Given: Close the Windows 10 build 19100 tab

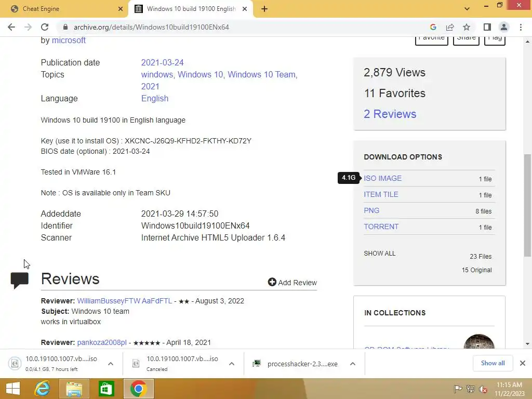Looking at the screenshot, I should click(x=245, y=9).
